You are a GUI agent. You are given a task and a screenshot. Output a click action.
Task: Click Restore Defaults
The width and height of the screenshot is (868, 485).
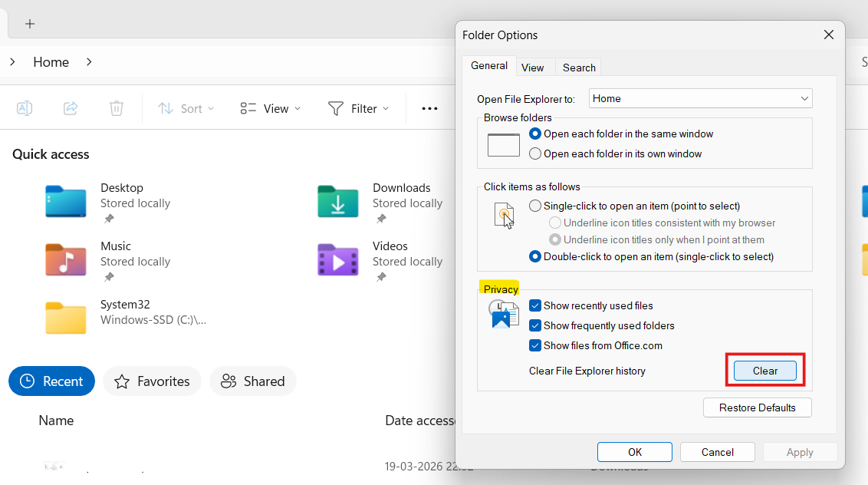click(x=757, y=407)
